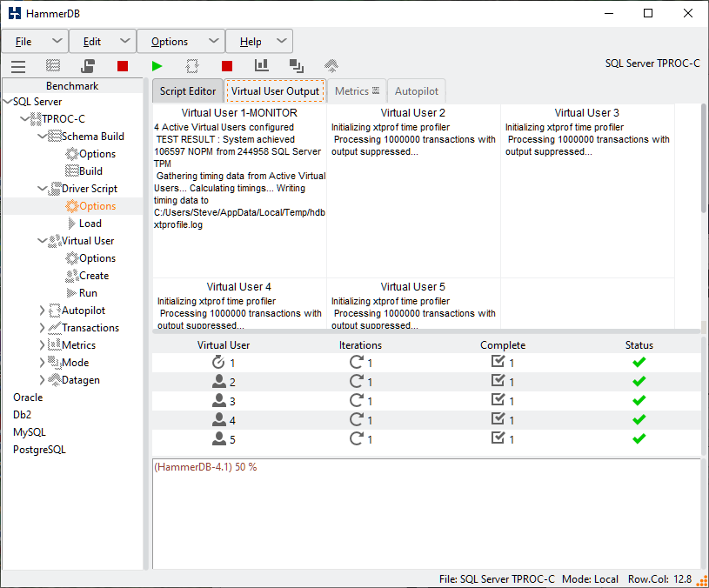Expand the Autopilot tree node
Screen dimensions: 709x588
[x=42, y=311]
